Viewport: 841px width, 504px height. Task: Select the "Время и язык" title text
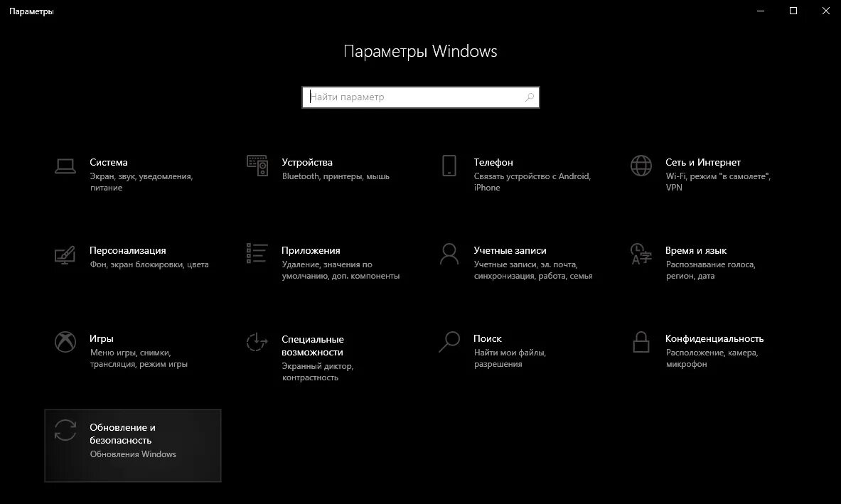[696, 250]
